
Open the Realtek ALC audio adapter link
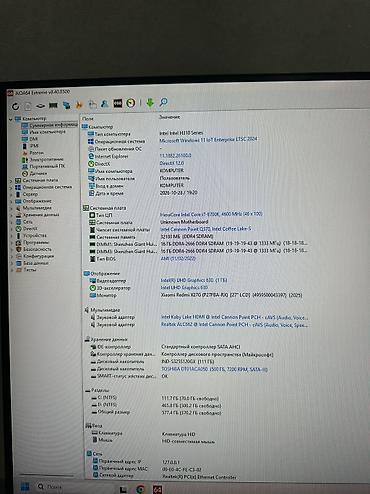click(234, 325)
